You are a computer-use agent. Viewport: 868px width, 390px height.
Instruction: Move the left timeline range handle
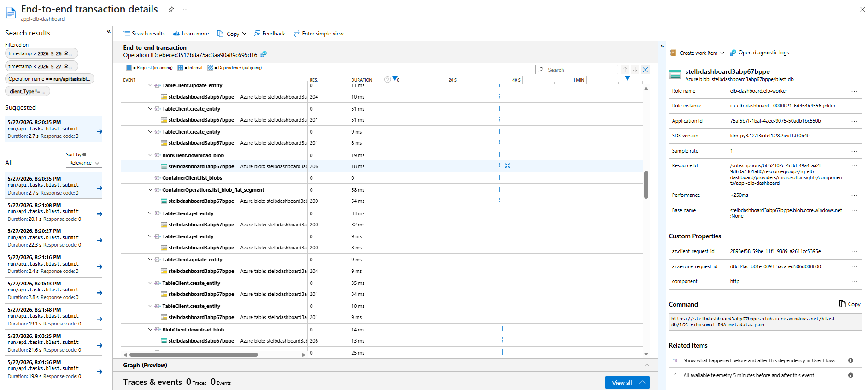395,79
